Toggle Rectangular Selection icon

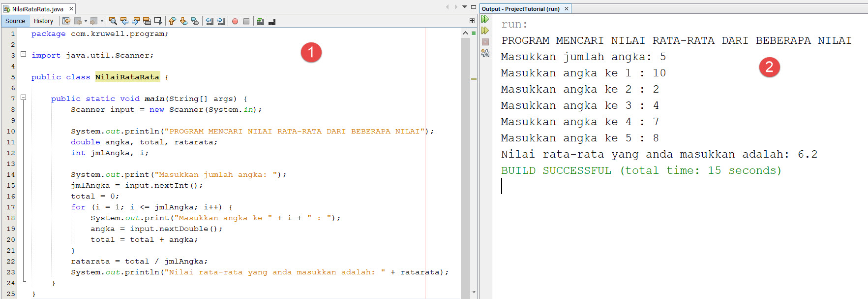pyautogui.click(x=158, y=21)
